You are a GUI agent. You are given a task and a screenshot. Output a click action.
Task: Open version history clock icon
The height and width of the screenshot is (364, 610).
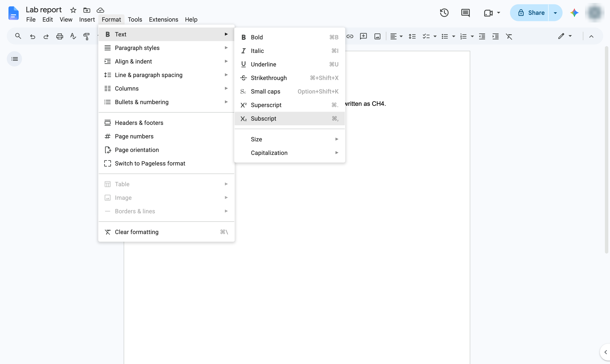444,13
